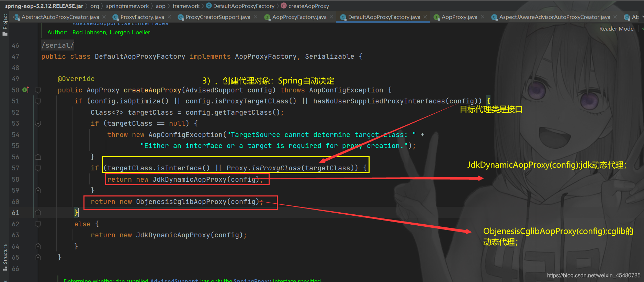Click class icon beside DefaultAopProxyFactory in breadcrumb
Viewport: 644px width, 282px height.
click(208, 6)
